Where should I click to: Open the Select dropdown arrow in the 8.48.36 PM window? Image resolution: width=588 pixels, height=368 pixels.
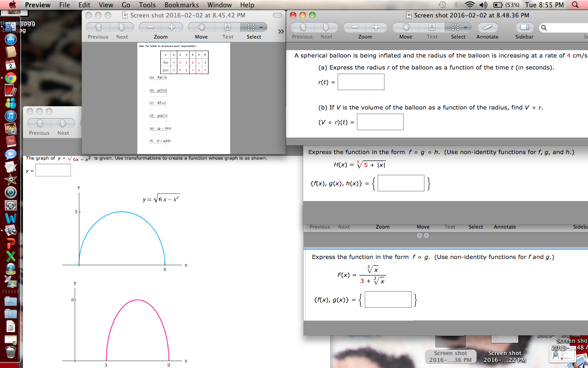coord(465,27)
